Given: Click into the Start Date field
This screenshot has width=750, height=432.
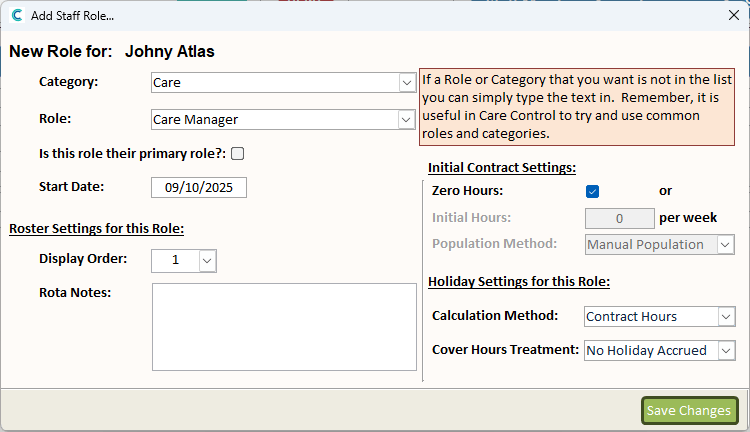Looking at the screenshot, I should click(198, 187).
